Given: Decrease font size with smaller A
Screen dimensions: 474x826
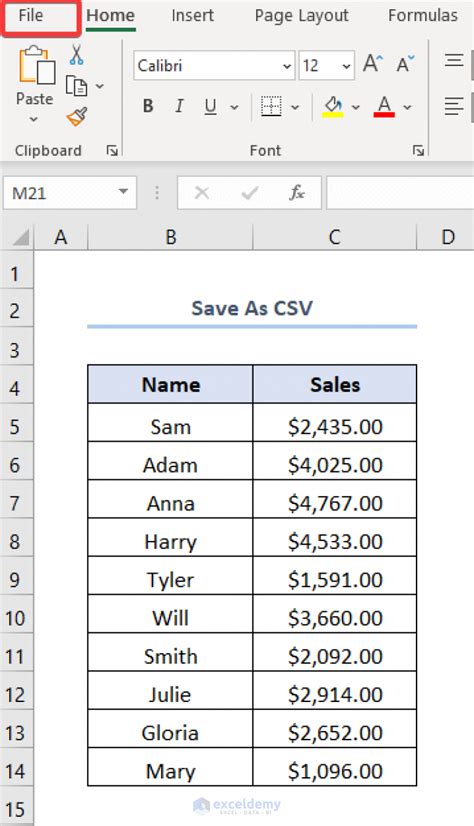Looking at the screenshot, I should 406,64.
